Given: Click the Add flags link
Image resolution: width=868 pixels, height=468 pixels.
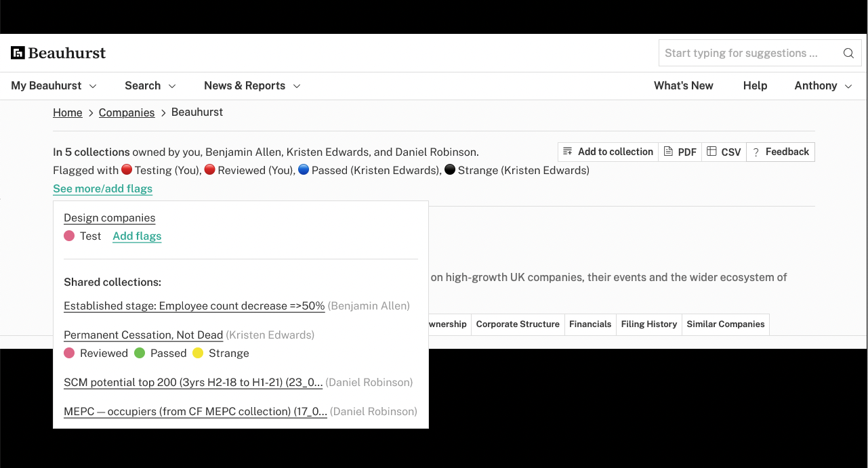Looking at the screenshot, I should coord(137,236).
